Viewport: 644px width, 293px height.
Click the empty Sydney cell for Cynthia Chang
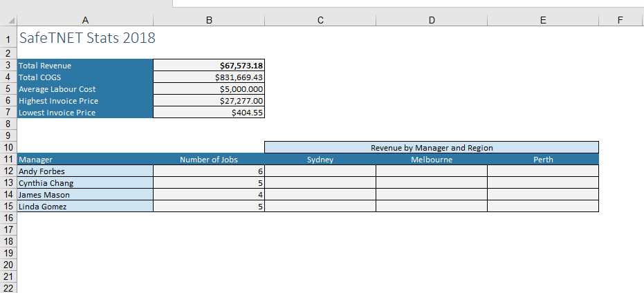coord(320,183)
